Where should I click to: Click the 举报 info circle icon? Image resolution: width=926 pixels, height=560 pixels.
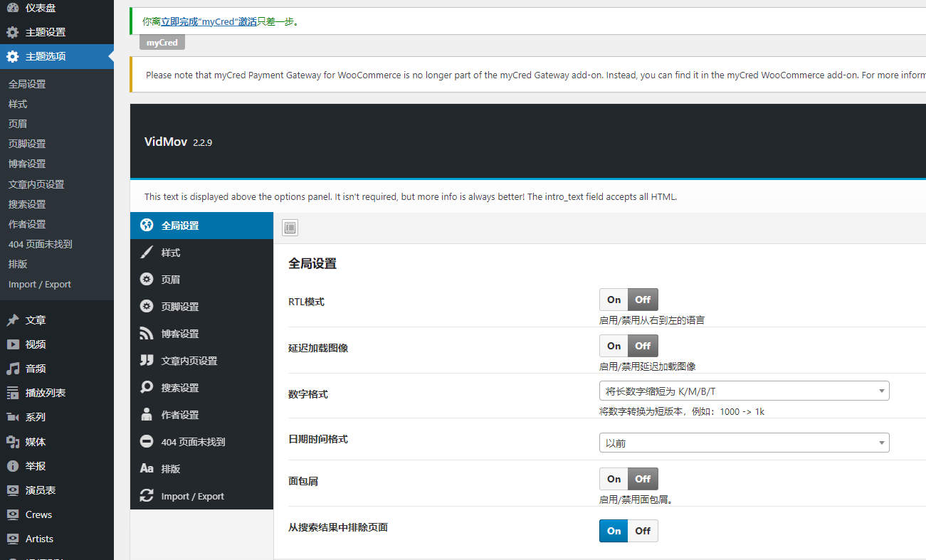tap(13, 466)
